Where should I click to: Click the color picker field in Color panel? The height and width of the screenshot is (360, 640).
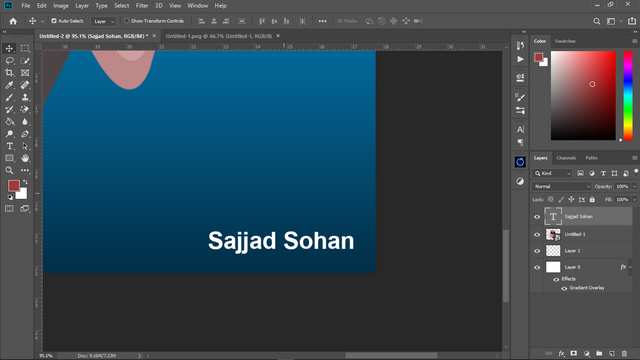[x=583, y=96]
